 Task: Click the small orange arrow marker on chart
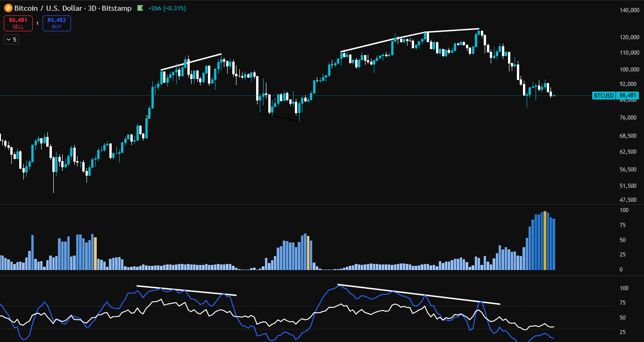[x=148, y=117]
